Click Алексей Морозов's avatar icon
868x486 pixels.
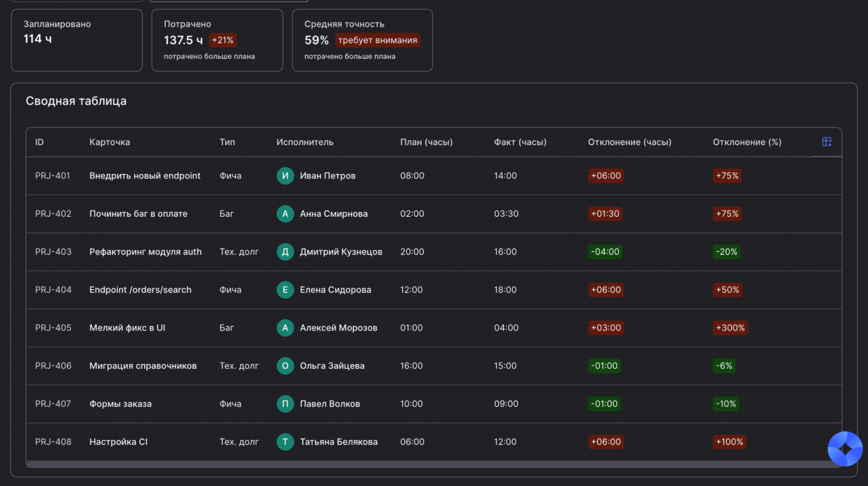(x=285, y=328)
